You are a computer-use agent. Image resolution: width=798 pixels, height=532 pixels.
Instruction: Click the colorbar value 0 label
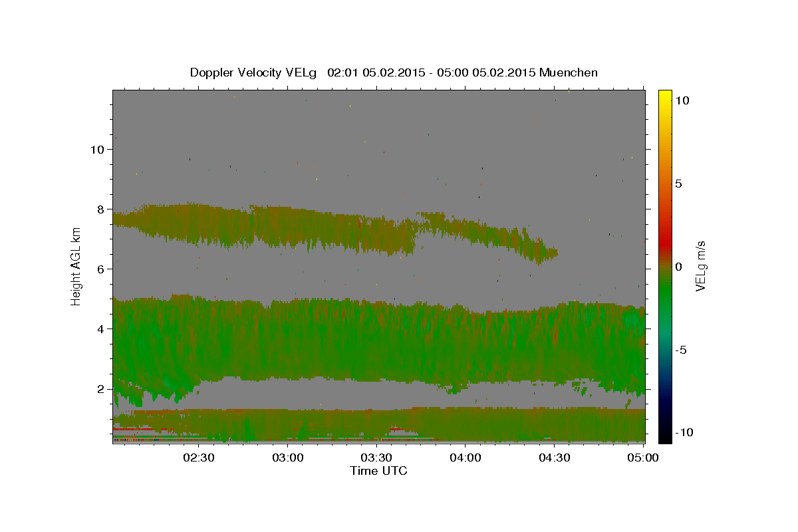(678, 267)
